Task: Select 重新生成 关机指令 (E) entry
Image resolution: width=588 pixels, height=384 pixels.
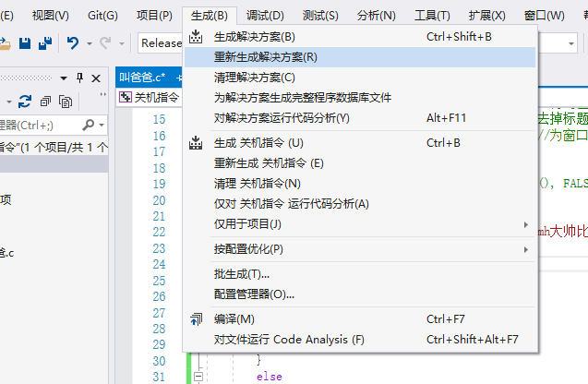Action: point(360,163)
